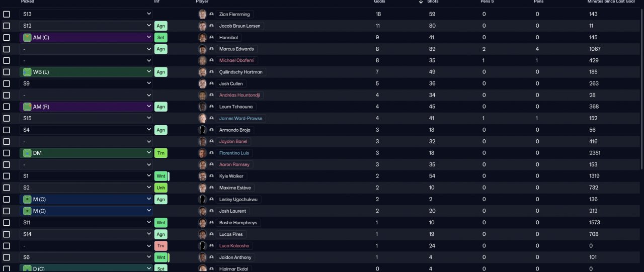The width and height of the screenshot is (644, 272).
Task: Open Michael Obafemi's player name link
Action: (237, 60)
